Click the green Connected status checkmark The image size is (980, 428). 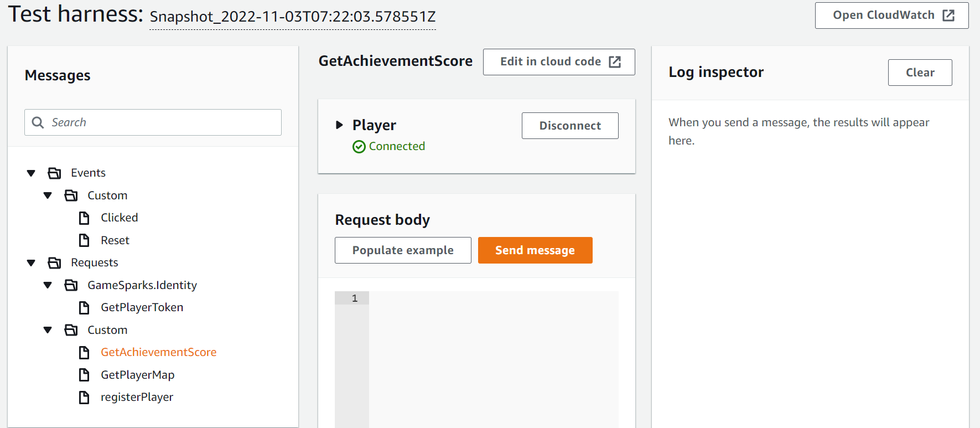coord(359,146)
